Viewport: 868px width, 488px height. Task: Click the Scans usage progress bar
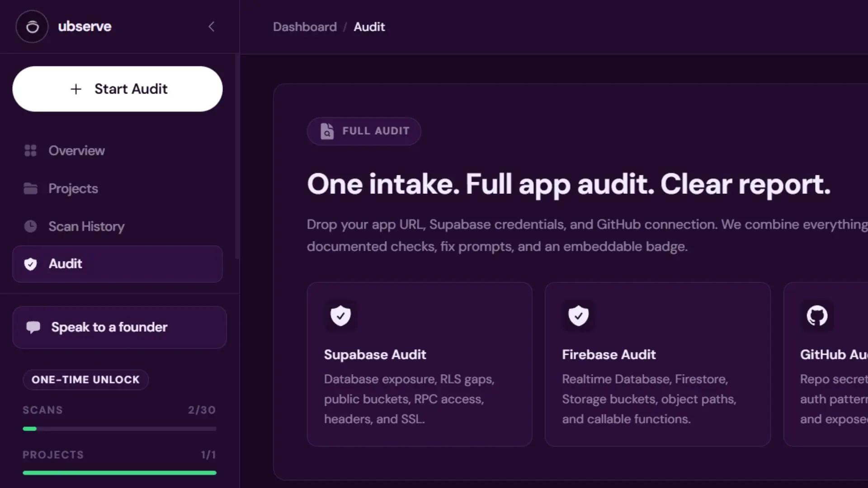click(x=119, y=428)
